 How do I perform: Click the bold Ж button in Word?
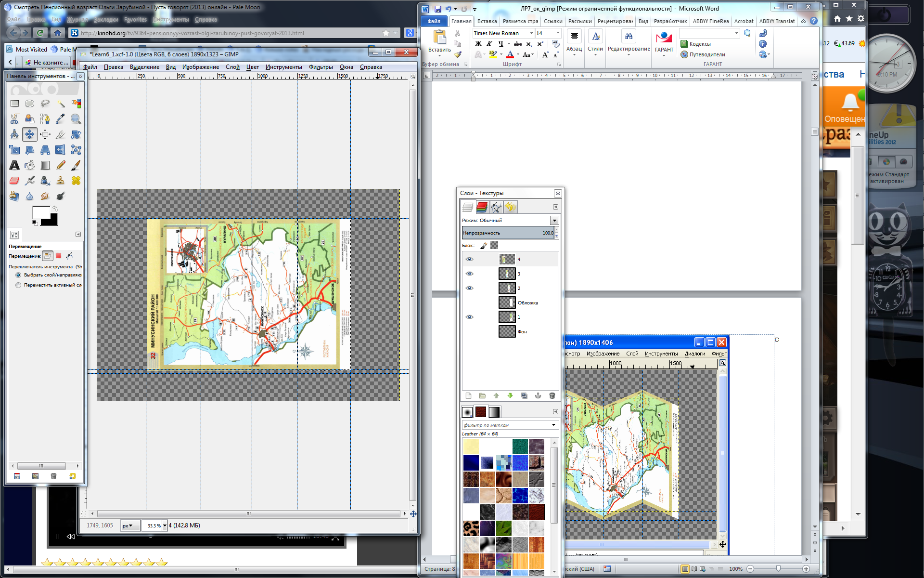[478, 44]
